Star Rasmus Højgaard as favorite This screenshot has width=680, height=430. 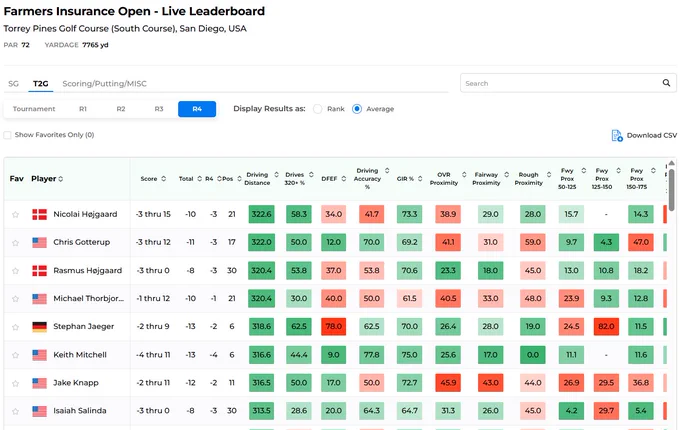click(x=16, y=271)
